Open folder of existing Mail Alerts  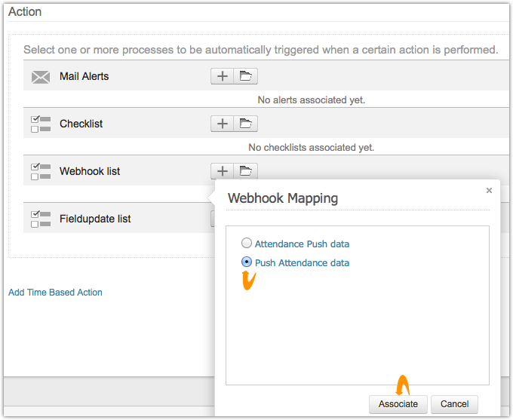tap(246, 76)
